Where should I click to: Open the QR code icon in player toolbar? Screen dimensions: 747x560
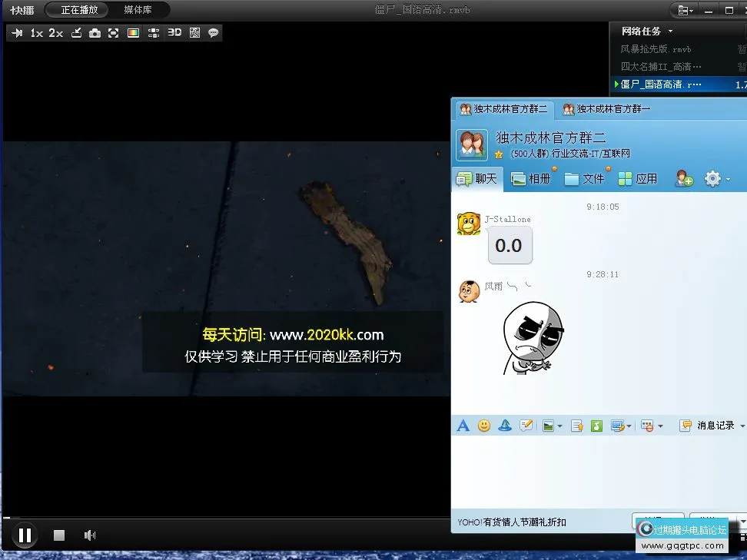tap(195, 32)
